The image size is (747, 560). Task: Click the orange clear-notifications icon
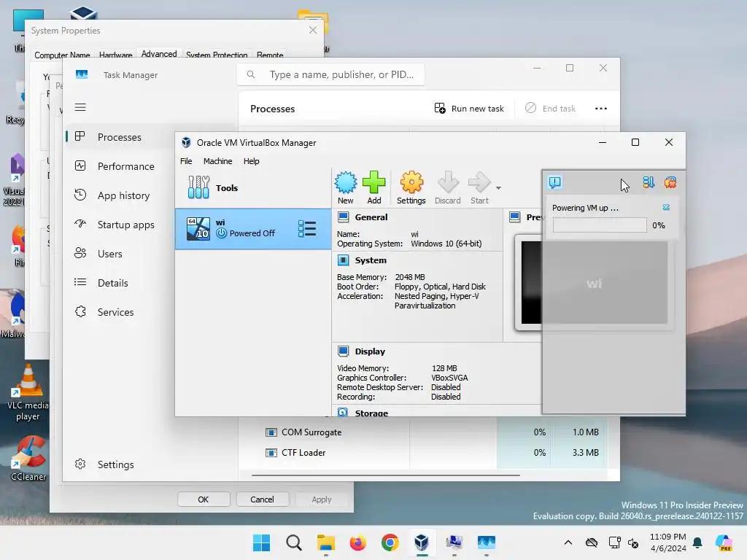coord(670,182)
